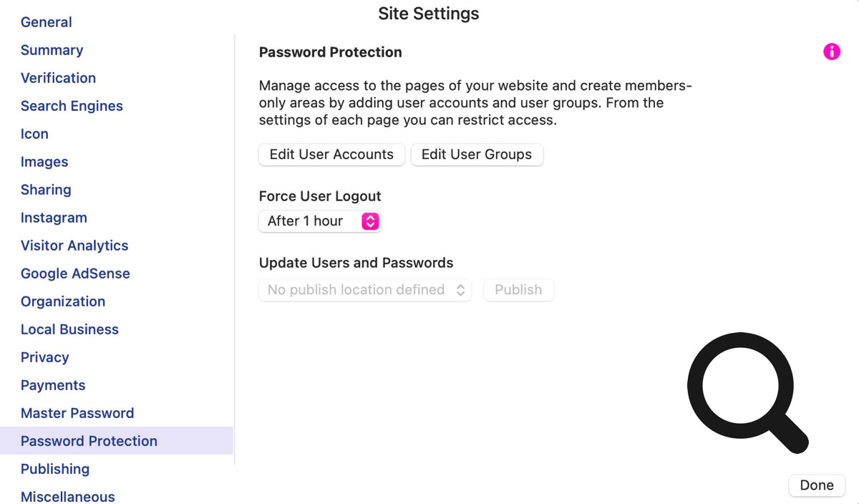The image size is (859, 504).
Task: Click the pink info icon
Action: tap(831, 52)
